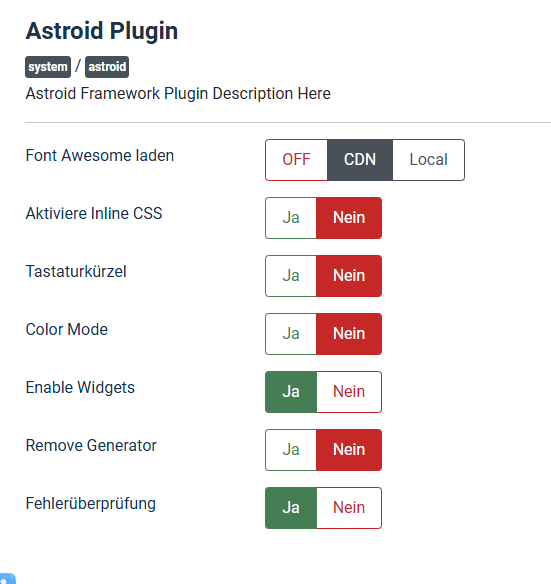Click Ja for Enable Widgets
Image resolution: width=551 pixels, height=584 pixels.
[291, 392]
